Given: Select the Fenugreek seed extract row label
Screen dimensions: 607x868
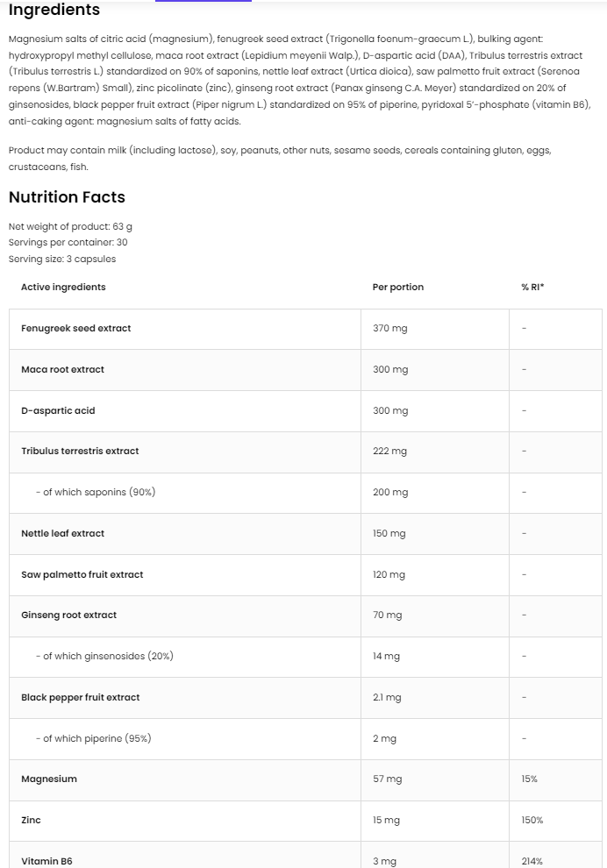Looking at the screenshot, I should [x=76, y=329].
